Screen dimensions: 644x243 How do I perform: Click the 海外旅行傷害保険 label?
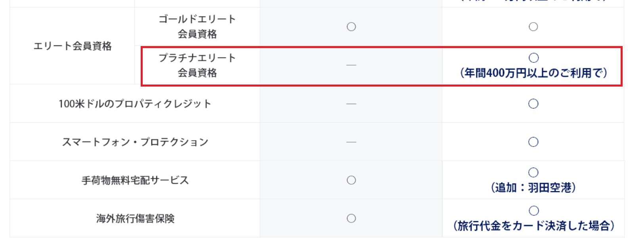click(135, 218)
